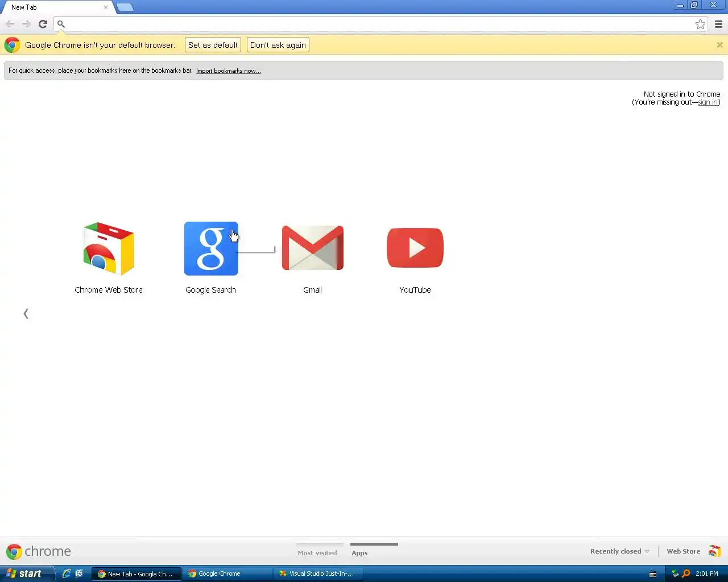Click the Web Store icon in footer

[x=715, y=551]
